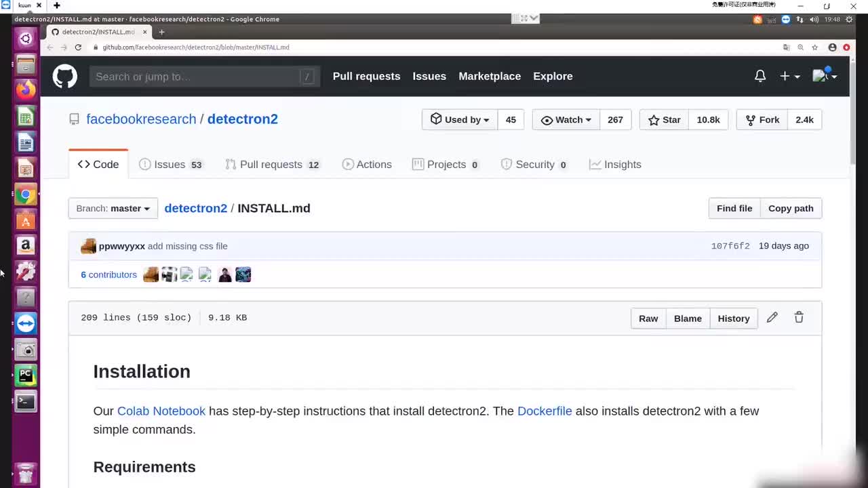Edit INSTALL.md with pencil icon
The height and width of the screenshot is (488, 868).
772,318
